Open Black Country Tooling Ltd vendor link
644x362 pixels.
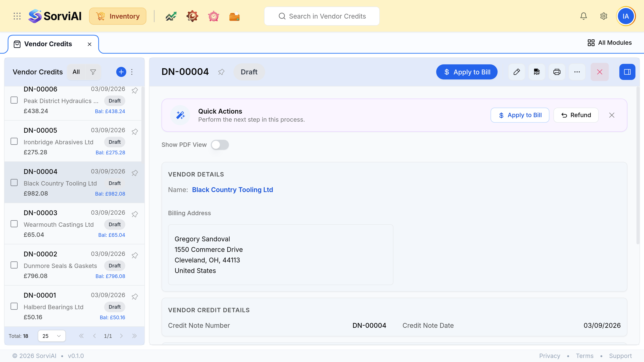[x=232, y=190]
